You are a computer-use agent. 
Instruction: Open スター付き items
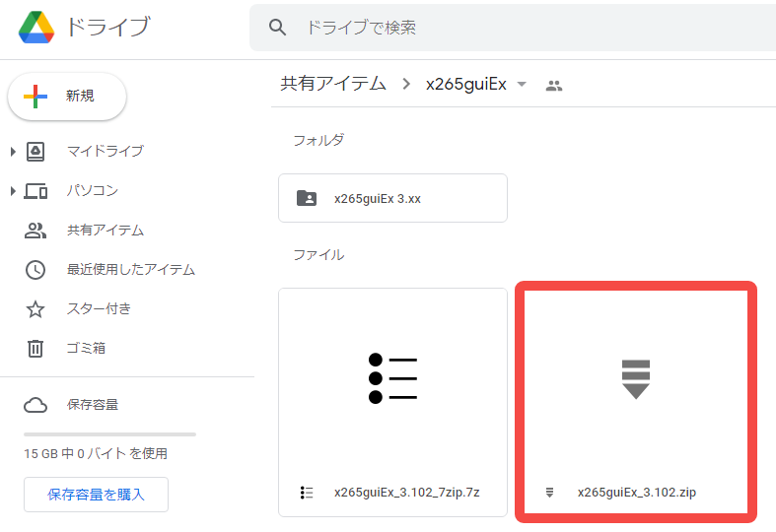coord(99,309)
